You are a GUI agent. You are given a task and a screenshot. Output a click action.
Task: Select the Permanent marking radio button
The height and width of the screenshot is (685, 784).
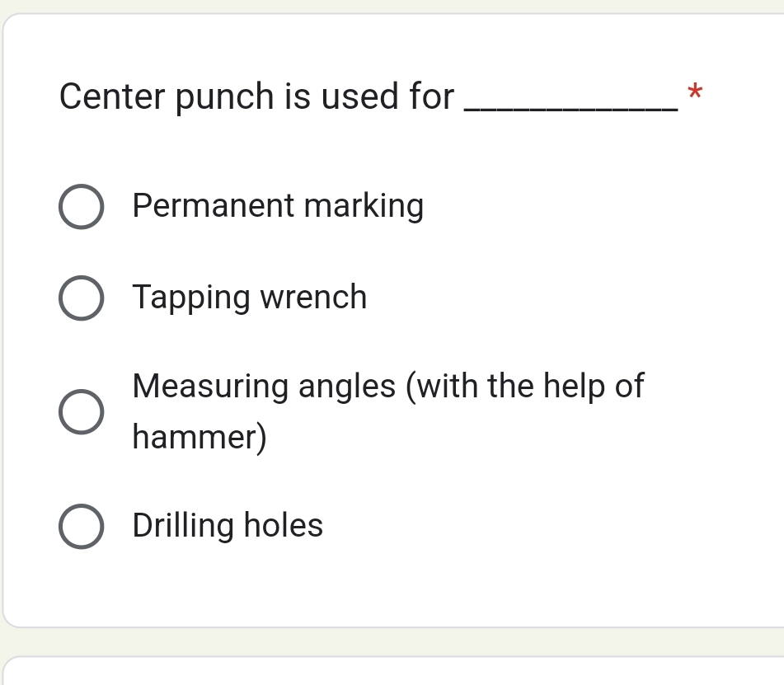click(x=82, y=206)
